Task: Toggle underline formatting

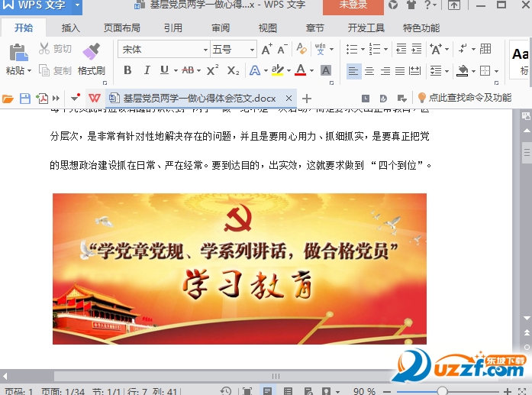Action: tap(165, 70)
